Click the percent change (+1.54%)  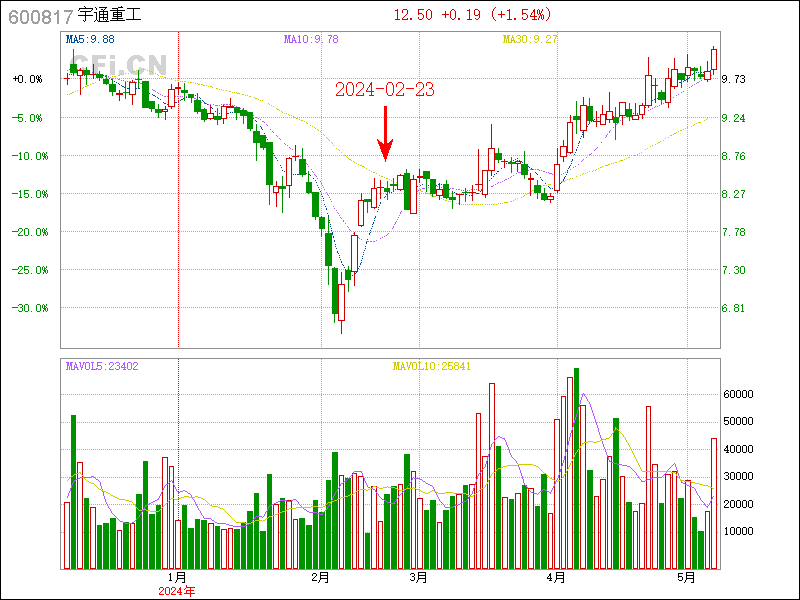pos(521,15)
